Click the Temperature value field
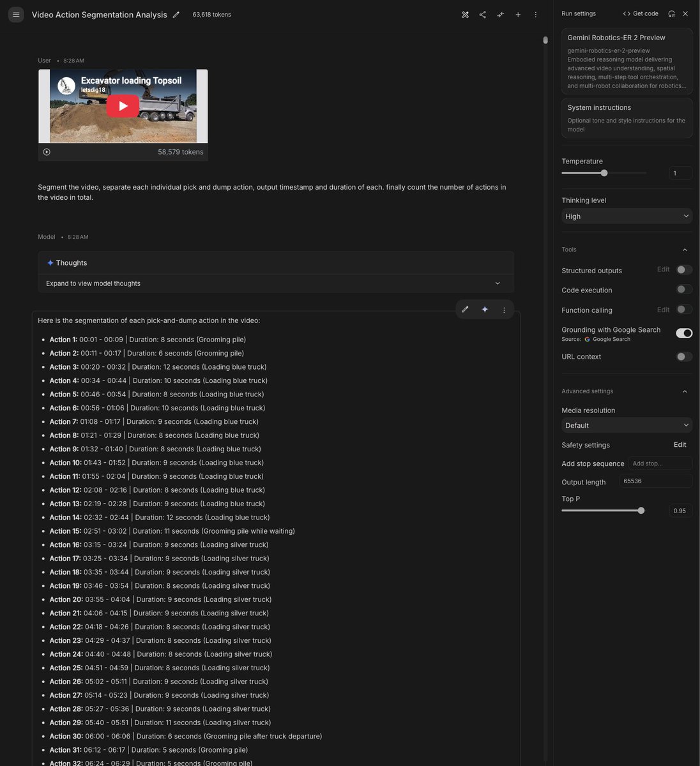 [x=681, y=173]
